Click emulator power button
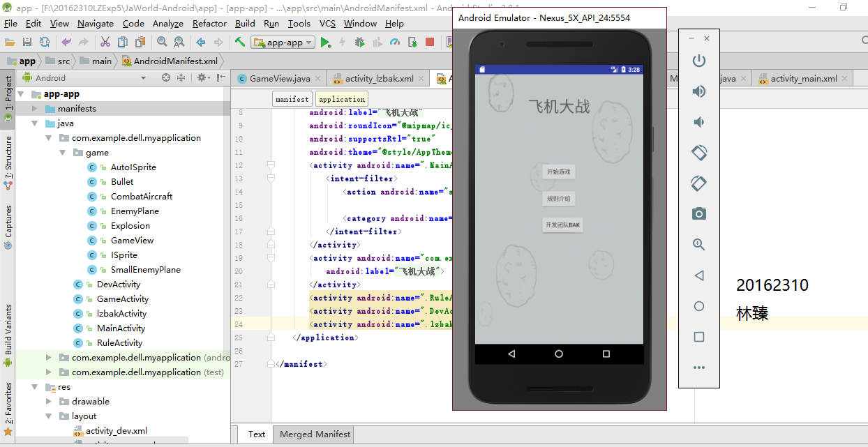Image resolution: width=868 pixels, height=447 pixels. 698,61
